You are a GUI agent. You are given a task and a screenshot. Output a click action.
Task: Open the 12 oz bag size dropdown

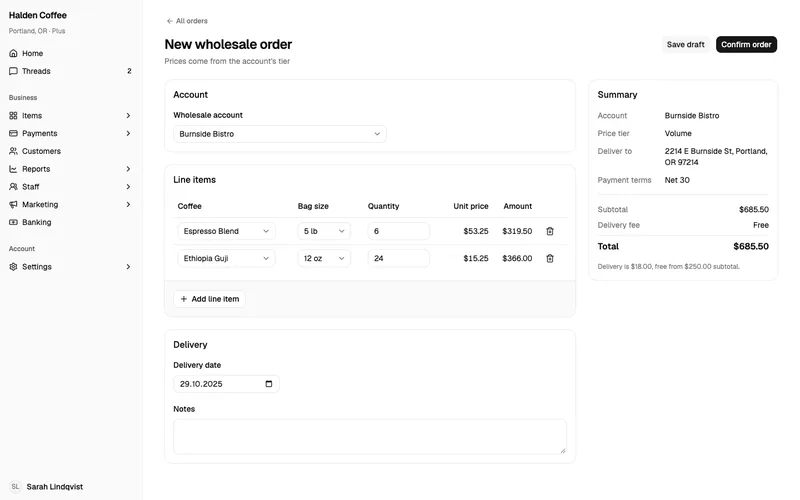324,258
